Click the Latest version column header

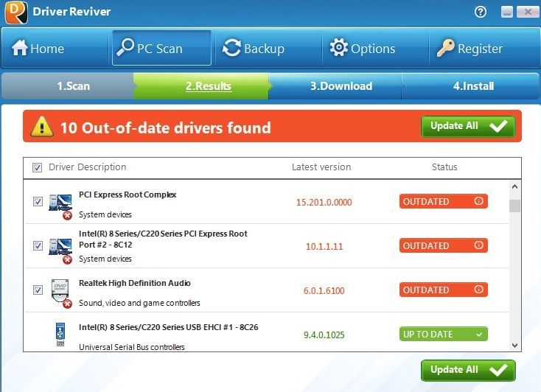point(321,167)
